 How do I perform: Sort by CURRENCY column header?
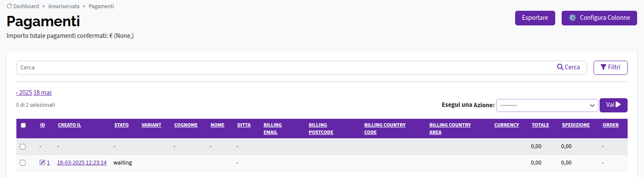(506, 125)
